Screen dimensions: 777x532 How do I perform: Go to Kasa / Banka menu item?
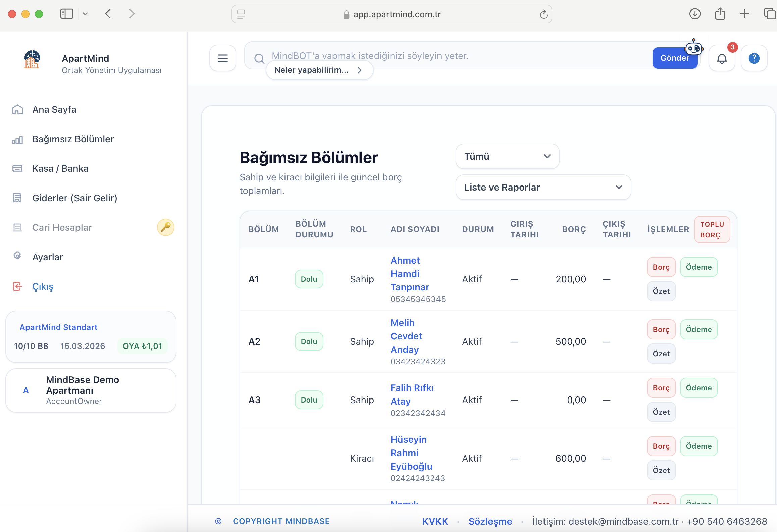coord(60,168)
